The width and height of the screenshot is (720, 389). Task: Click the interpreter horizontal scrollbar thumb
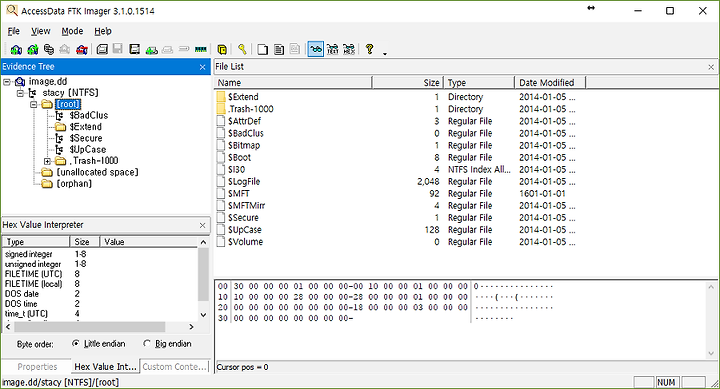point(90,327)
